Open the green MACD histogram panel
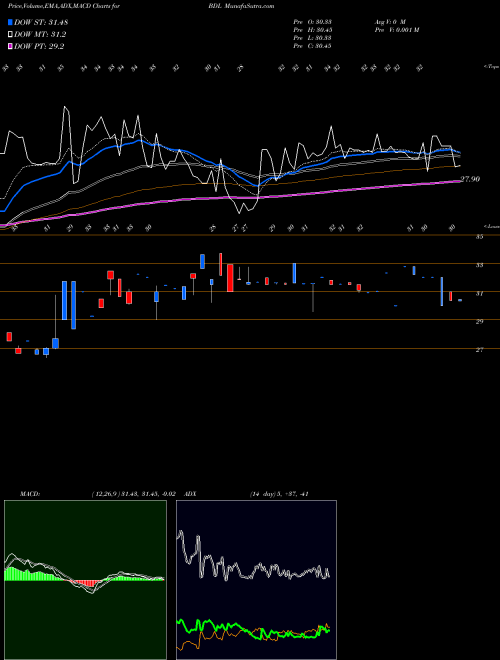 (85, 580)
